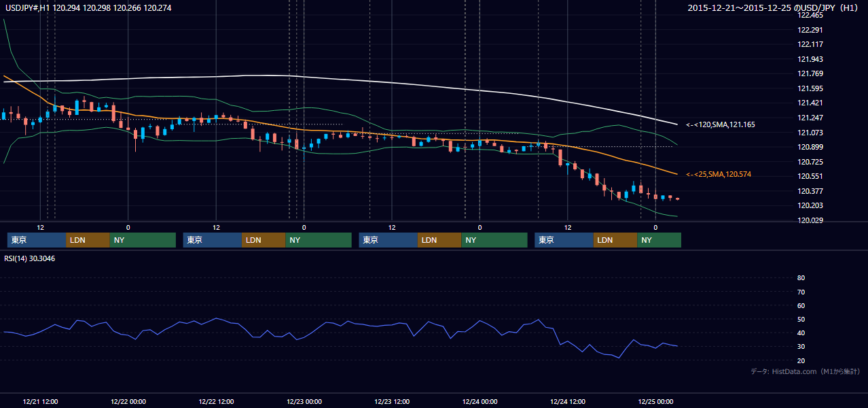Screen dimensions: 868x408
Task: Click the RSI scale value 50
Action: 801,319
